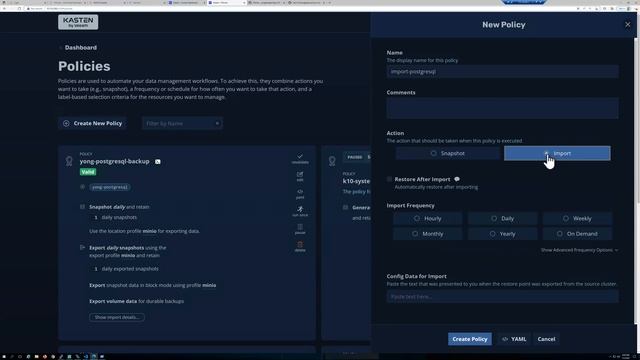Cancel the new policy form

[x=546, y=339]
